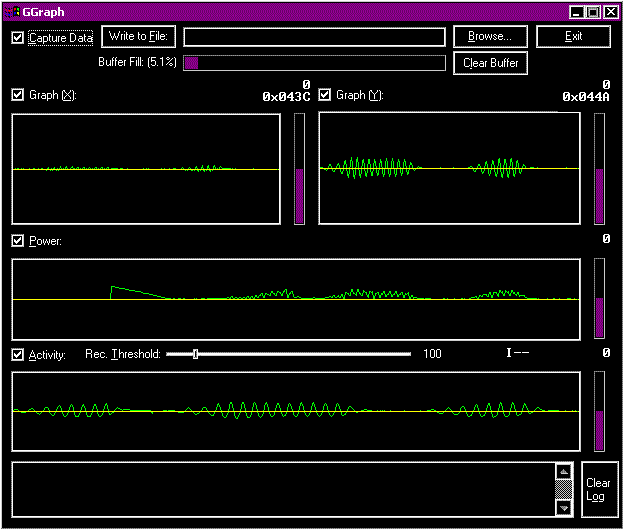Clear the buffer with Clear Buffer

(490, 63)
